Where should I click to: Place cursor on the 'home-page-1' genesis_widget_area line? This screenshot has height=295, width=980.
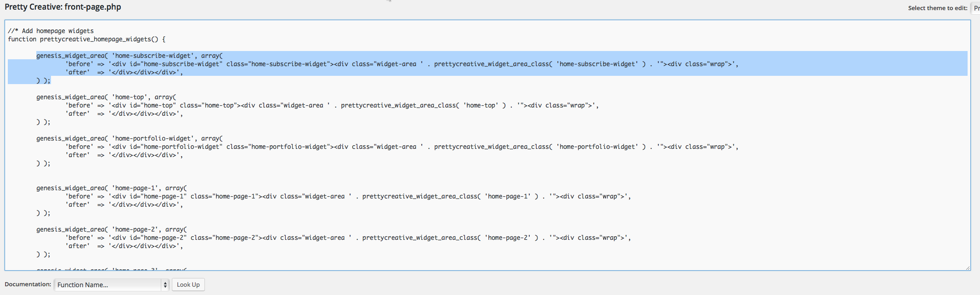pos(112,188)
